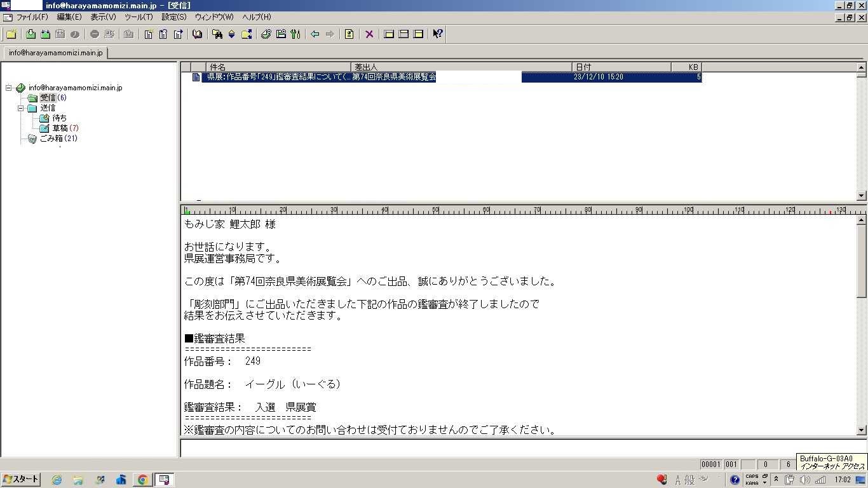
Task: Sort messages by 差出人 column header
Action: (461, 67)
